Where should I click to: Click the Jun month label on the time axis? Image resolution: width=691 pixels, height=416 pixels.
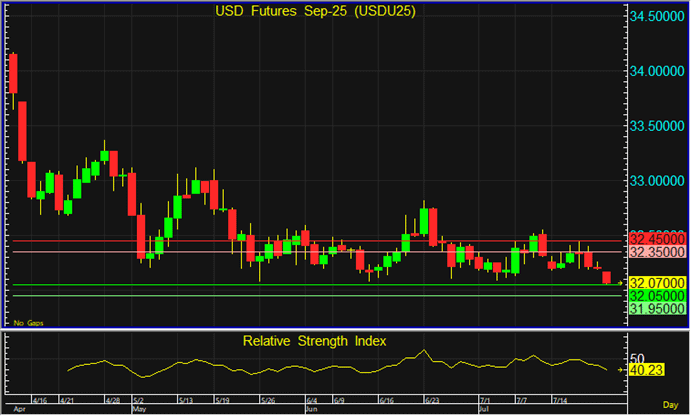pyautogui.click(x=312, y=409)
